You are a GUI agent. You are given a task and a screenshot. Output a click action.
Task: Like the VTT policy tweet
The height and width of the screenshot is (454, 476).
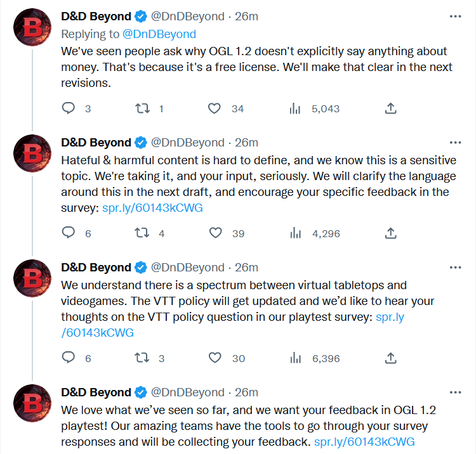pos(216,358)
